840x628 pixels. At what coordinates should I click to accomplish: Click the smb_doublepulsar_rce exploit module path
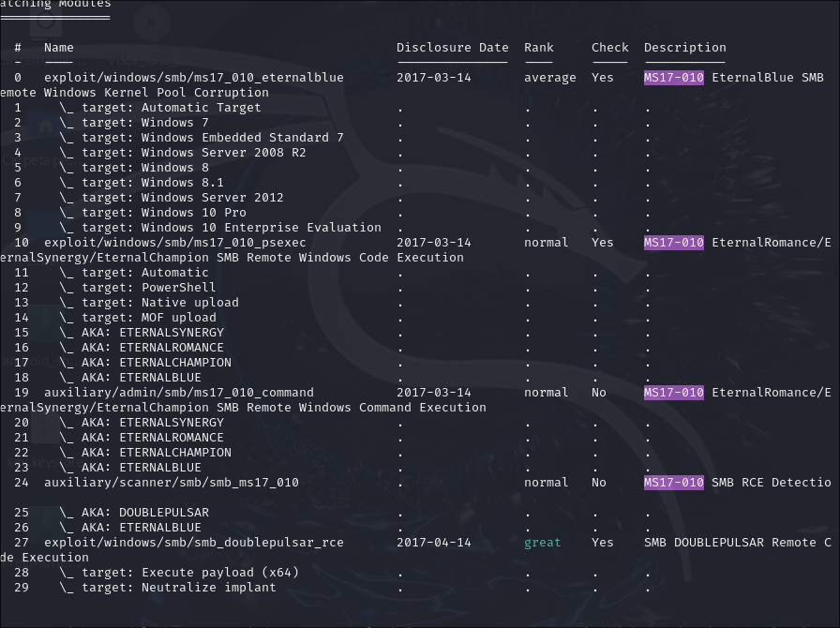(193, 543)
